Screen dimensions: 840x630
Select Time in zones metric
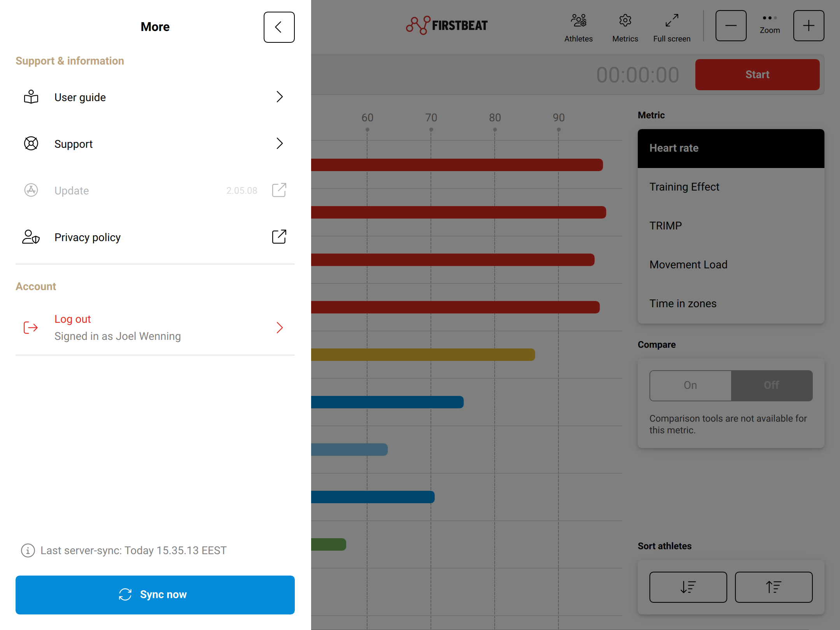coord(731,304)
